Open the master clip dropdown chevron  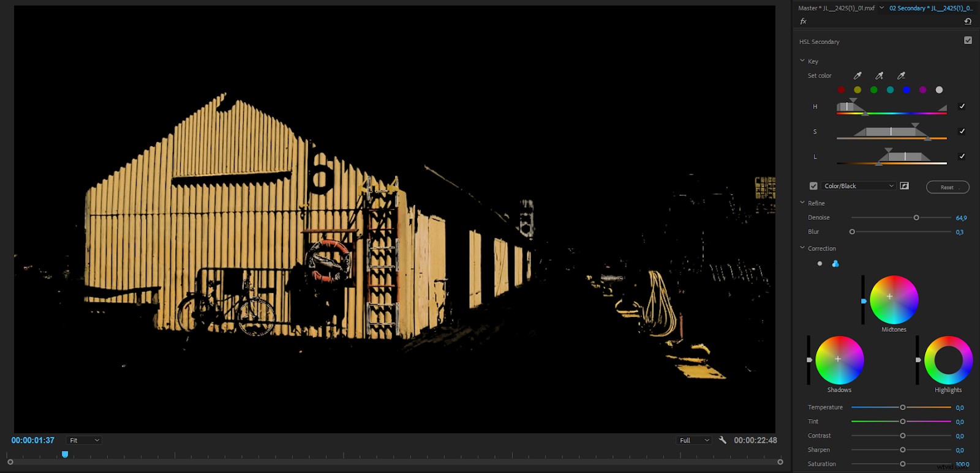pyautogui.click(x=881, y=8)
